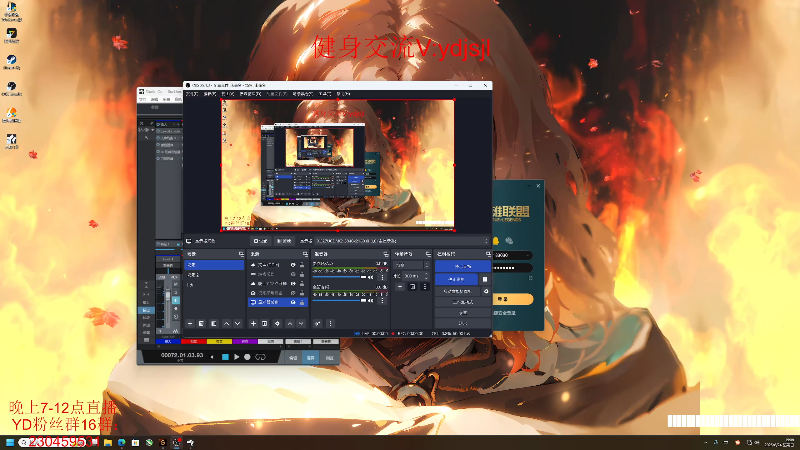Remove the selected scene with the minus button

click(190, 323)
